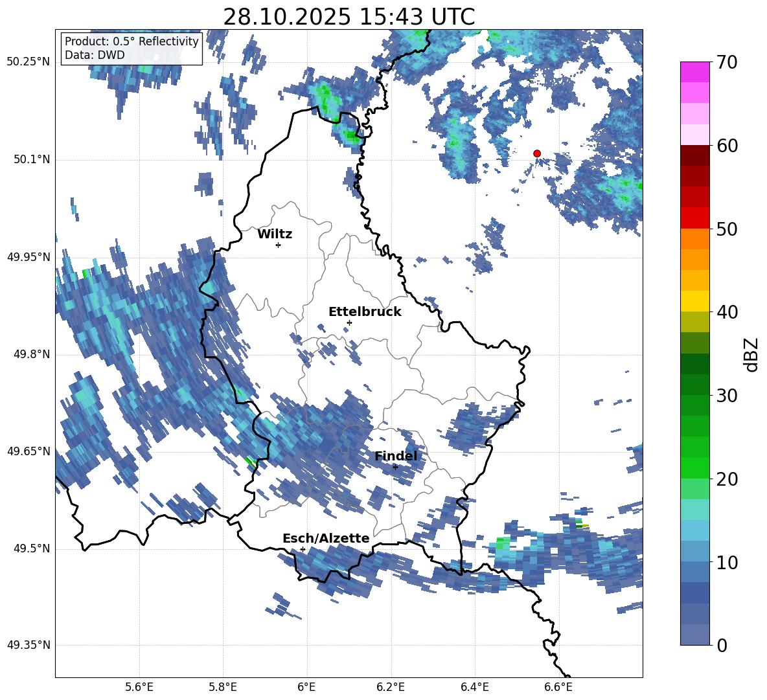Click the 20 colorbar tick label
This screenshot has width=767, height=700.
tap(727, 479)
